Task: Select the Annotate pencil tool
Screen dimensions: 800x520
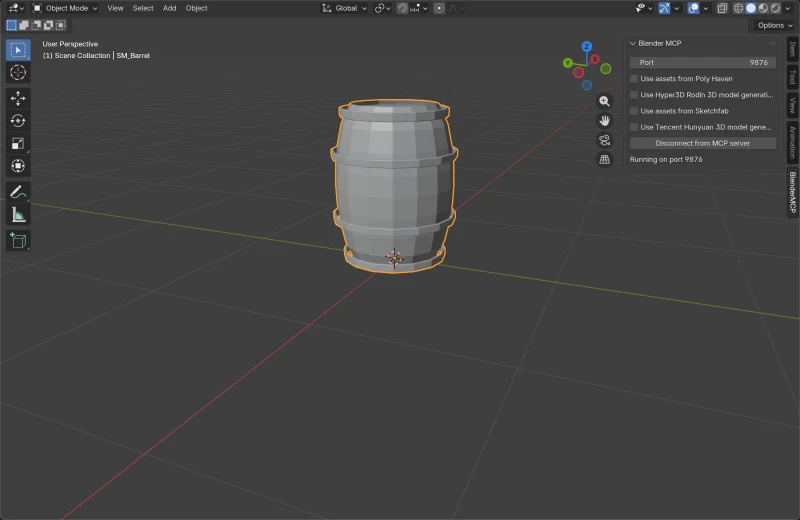Action: tap(18, 192)
